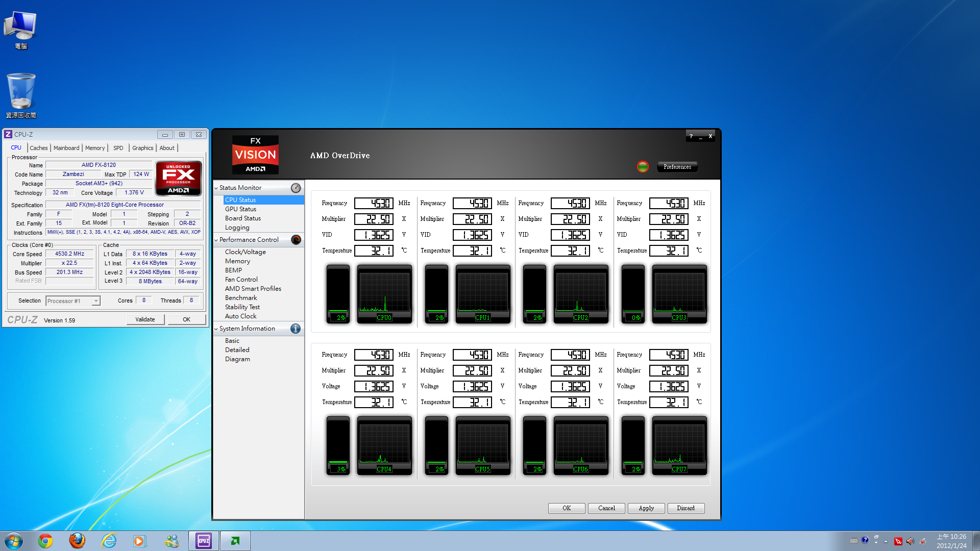Screen dimensions: 980x551
Task: Collapse the System Information section
Action: pos(216,329)
